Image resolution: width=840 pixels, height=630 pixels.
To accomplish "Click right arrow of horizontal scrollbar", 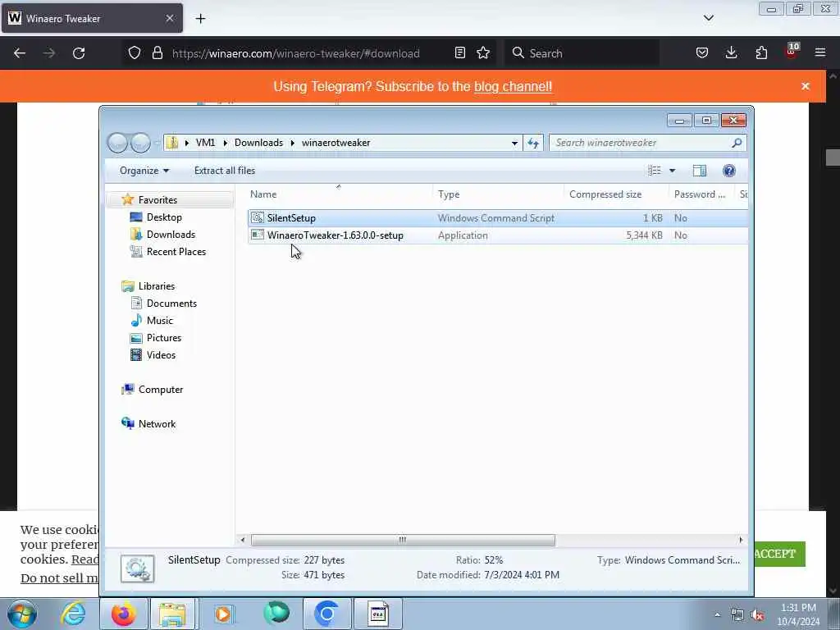I will pyautogui.click(x=741, y=540).
